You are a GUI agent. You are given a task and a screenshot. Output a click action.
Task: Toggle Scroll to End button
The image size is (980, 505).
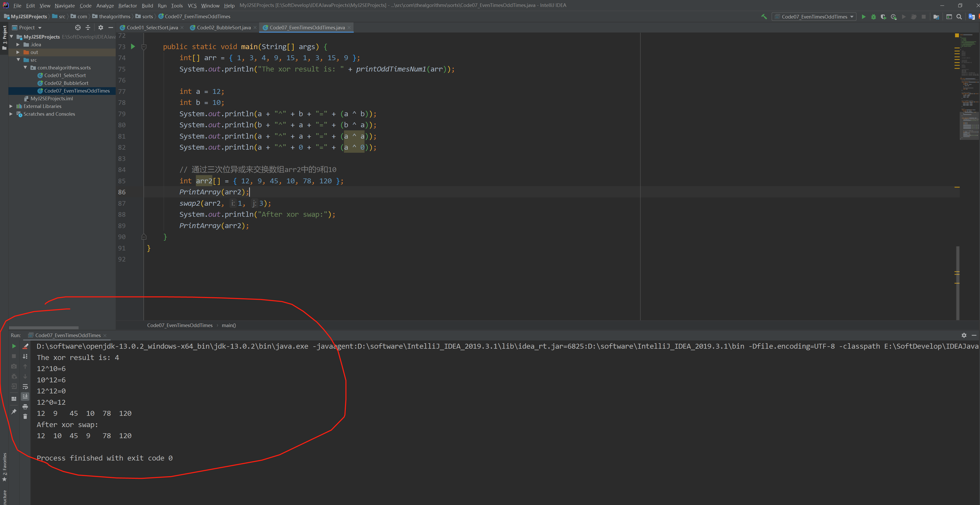pos(25,396)
